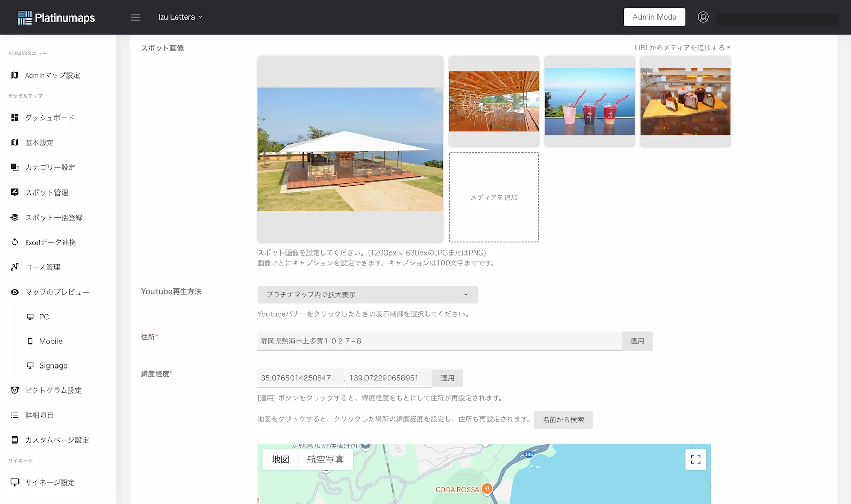
Task: Select ダッシュボード in the admin menu
Action: coord(50,117)
